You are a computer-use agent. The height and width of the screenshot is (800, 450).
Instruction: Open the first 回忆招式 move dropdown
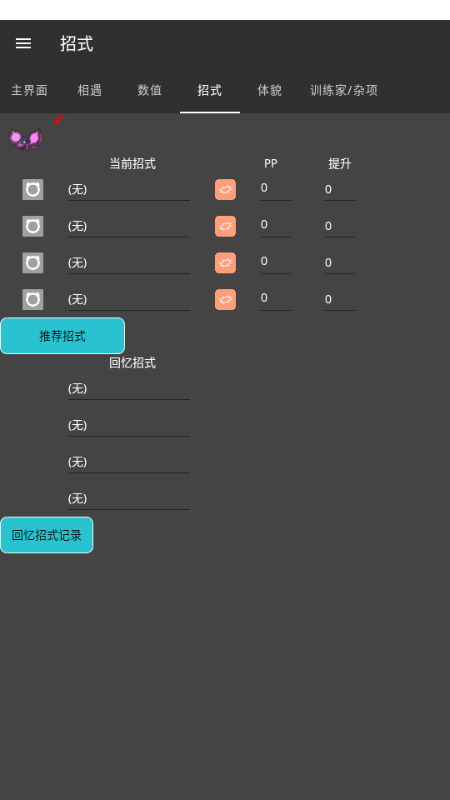(x=129, y=389)
